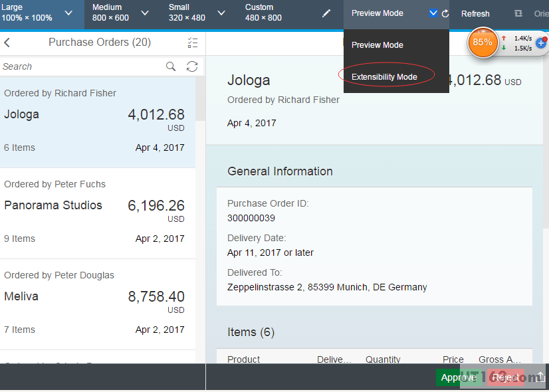
Task: Open multi-select list icon beside Purchase Orders
Action: (x=193, y=43)
